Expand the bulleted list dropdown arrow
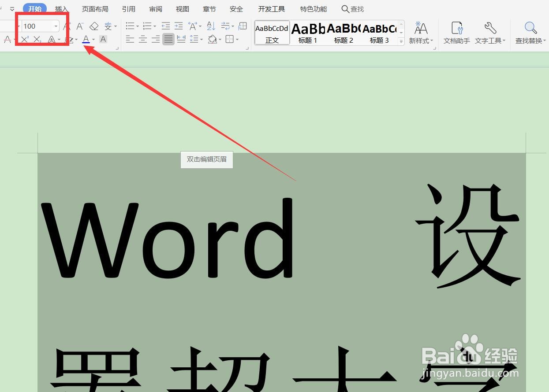The width and height of the screenshot is (549, 392). 138,26
